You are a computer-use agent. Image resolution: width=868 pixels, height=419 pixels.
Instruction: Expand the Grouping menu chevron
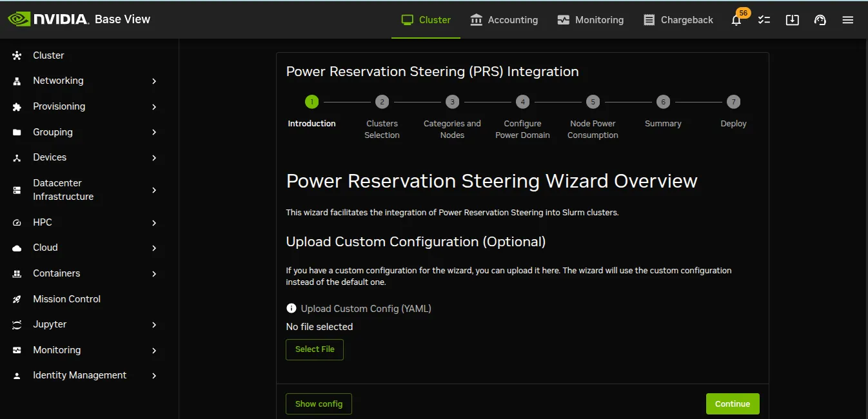coord(154,132)
